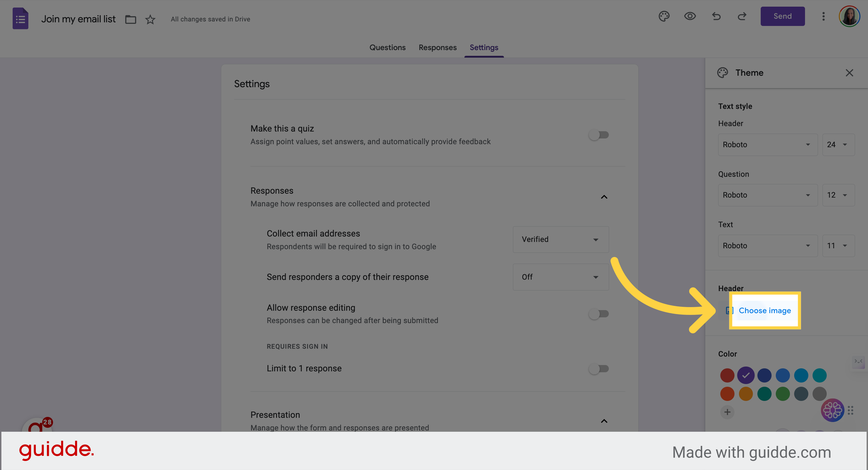Toggle Allow response editing switch
The image size is (868, 470).
coord(599,314)
